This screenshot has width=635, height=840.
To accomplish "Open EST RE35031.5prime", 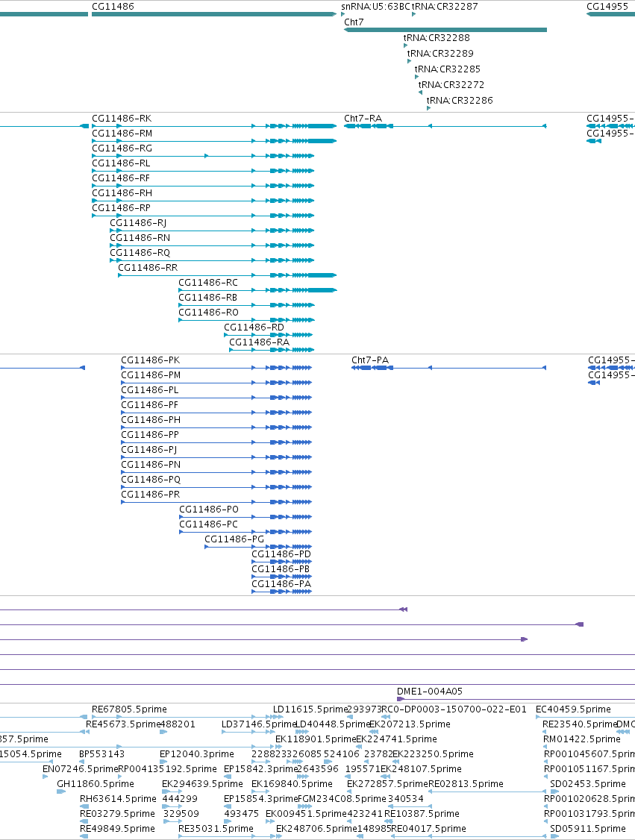I will [216, 829].
